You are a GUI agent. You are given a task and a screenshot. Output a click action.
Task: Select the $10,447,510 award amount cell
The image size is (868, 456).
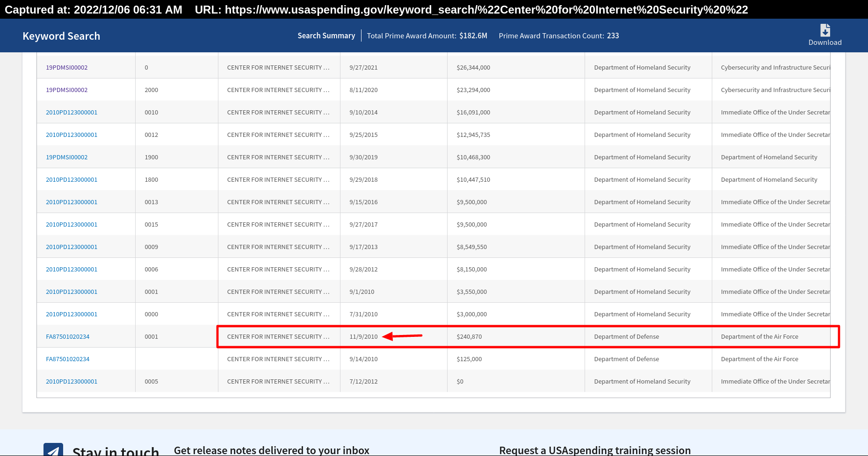[516, 179]
